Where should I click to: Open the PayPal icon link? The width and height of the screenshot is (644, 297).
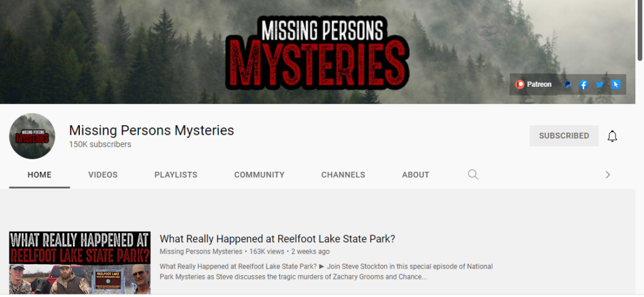[568, 84]
